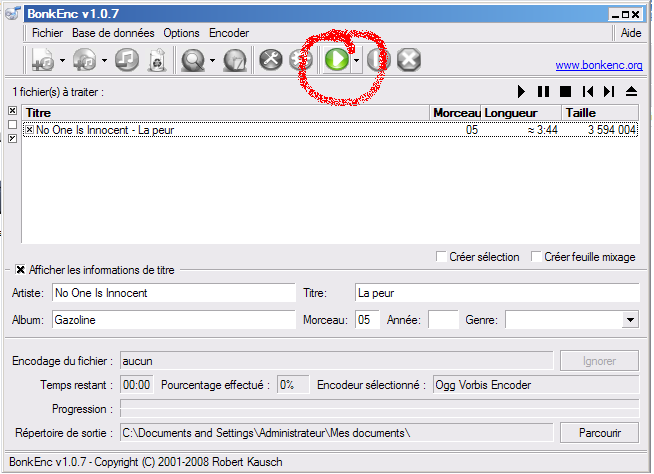Click the add audio file toolbar icon

pos(43,60)
